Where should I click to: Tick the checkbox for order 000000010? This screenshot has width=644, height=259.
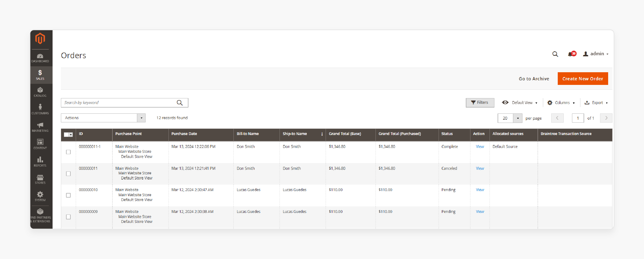tap(68, 195)
